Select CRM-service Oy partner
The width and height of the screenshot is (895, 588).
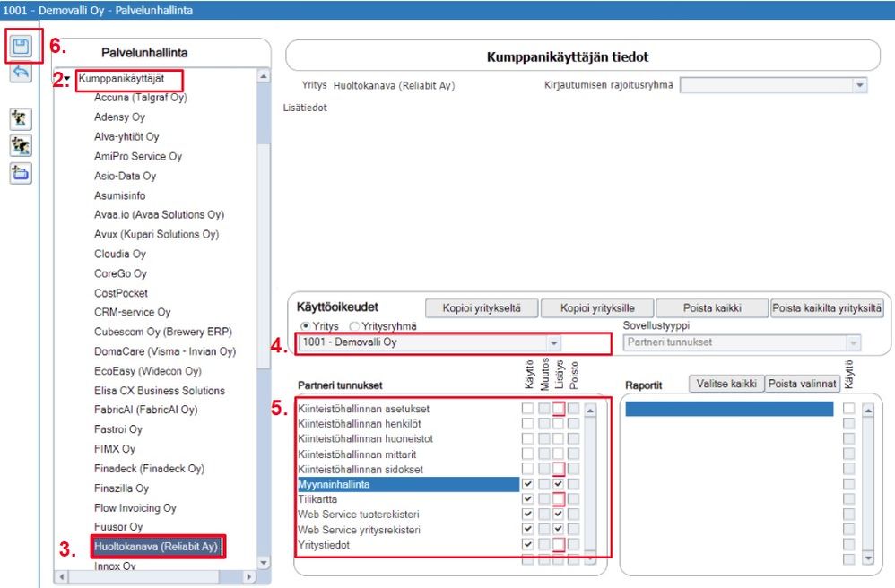(133, 313)
